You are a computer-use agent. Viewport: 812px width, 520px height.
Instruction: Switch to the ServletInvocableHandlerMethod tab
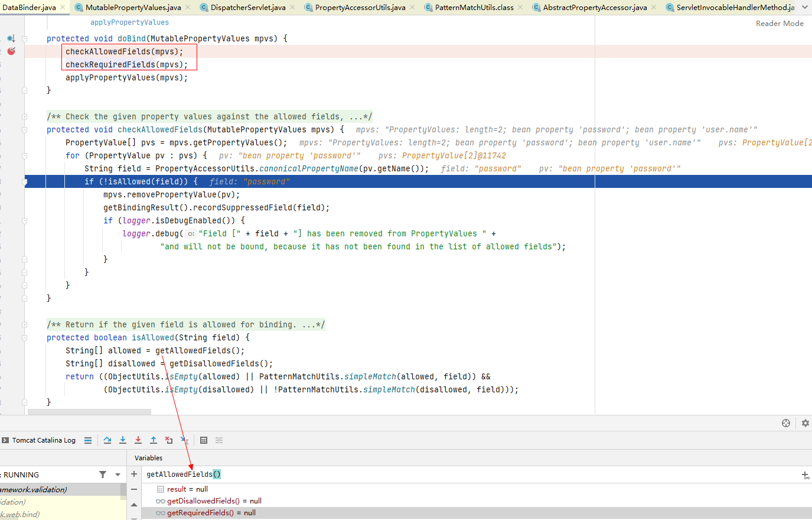[730, 8]
